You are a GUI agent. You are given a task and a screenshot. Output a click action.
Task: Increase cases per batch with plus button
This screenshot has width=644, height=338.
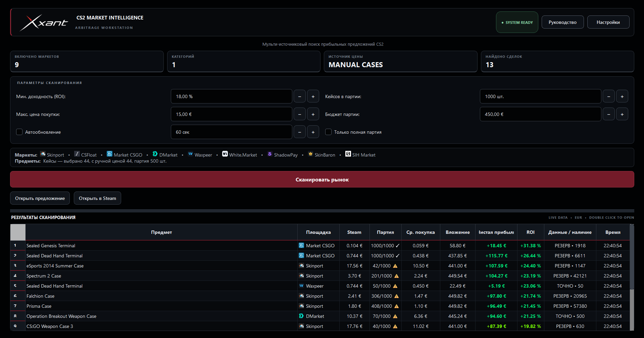(622, 96)
